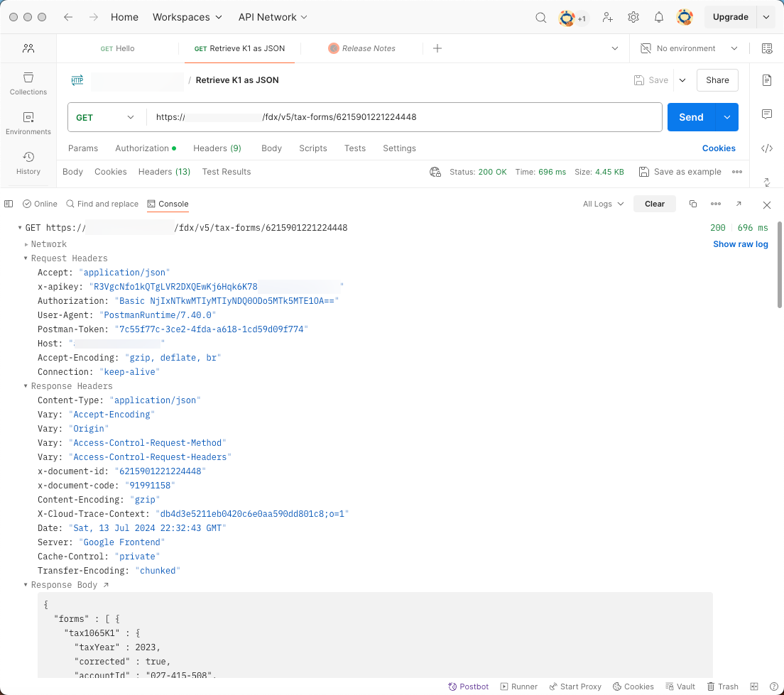Open the code snippet panel icon
Screen dimensions: 784x695
pyautogui.click(x=766, y=148)
